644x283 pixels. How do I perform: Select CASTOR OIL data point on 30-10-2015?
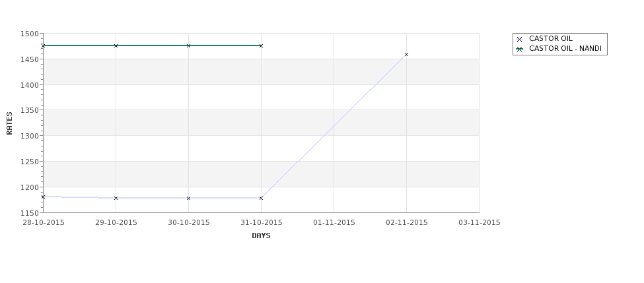coord(188,198)
